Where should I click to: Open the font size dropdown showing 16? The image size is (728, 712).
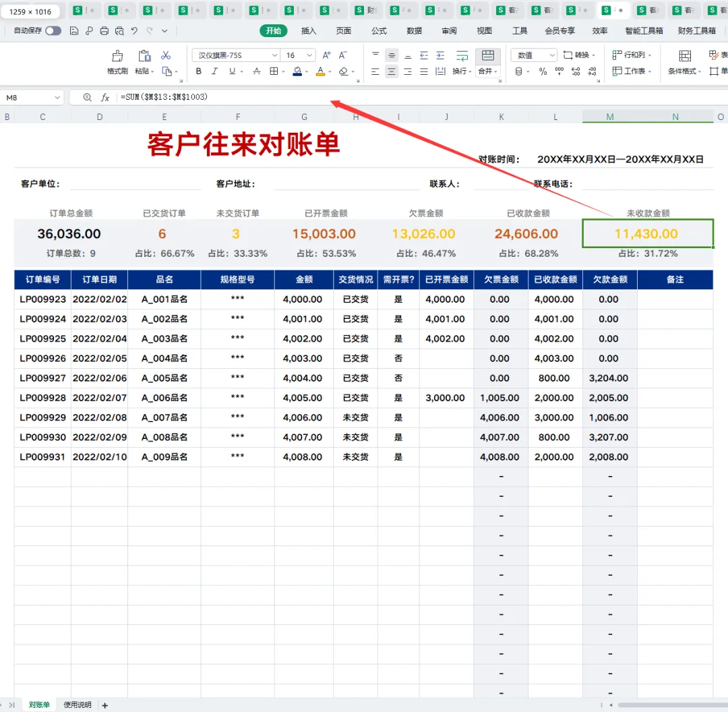pos(309,55)
